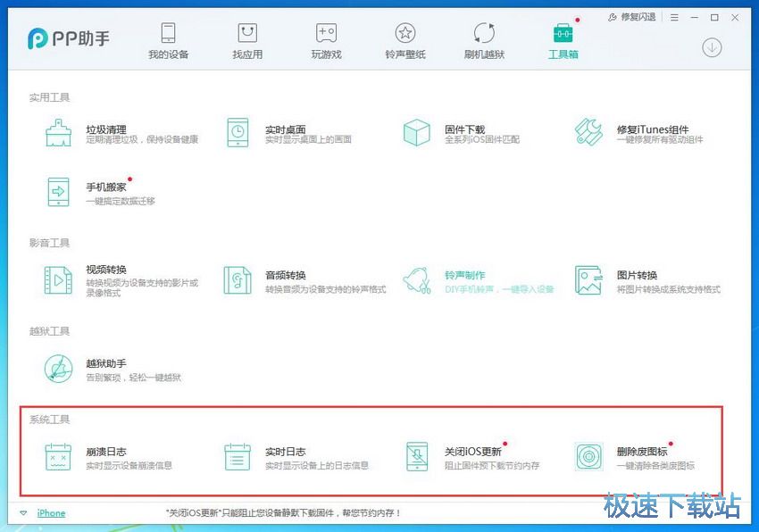Image resolution: width=759 pixels, height=532 pixels.
Task: Minimize the PP助手 window
Action: click(695, 18)
